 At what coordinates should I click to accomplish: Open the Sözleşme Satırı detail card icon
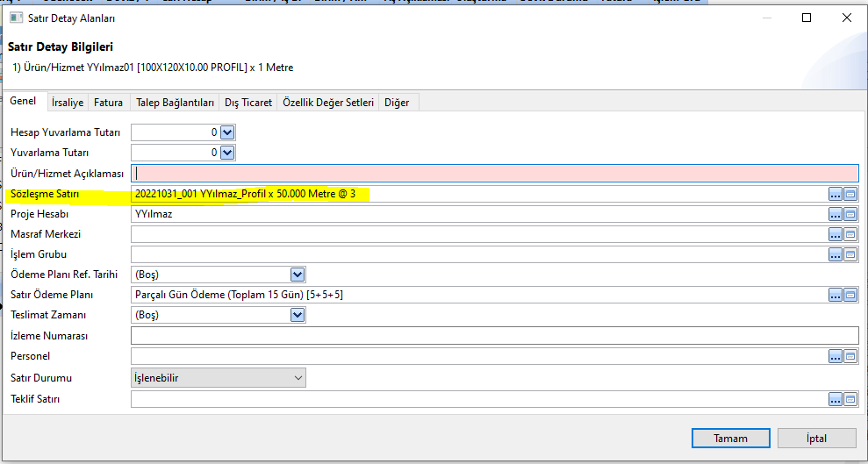850,194
